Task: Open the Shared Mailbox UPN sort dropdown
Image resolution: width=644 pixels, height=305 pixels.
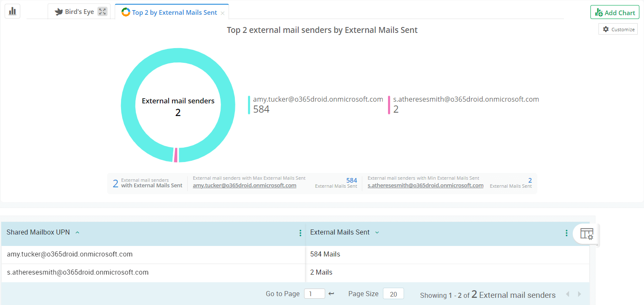Action: (77, 232)
